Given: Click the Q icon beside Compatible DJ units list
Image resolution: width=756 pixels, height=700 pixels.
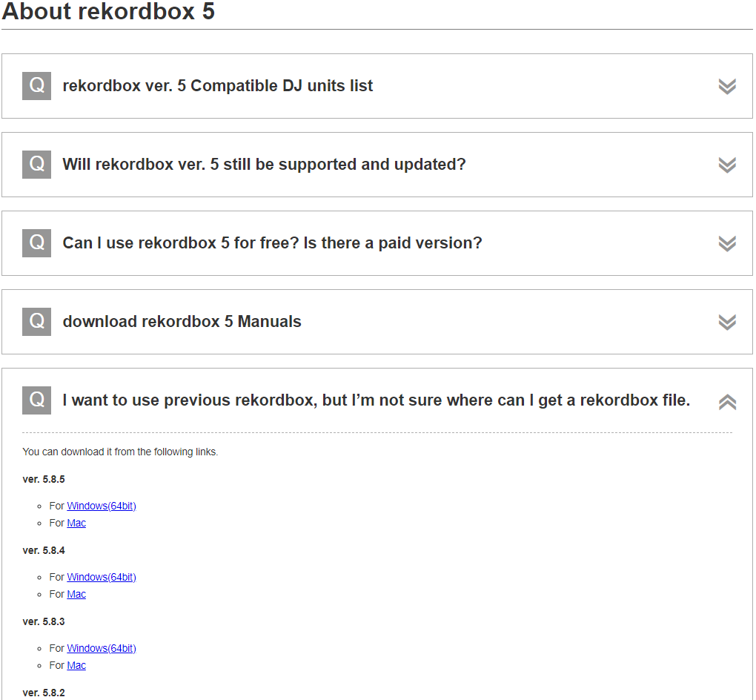Looking at the screenshot, I should coord(36,86).
